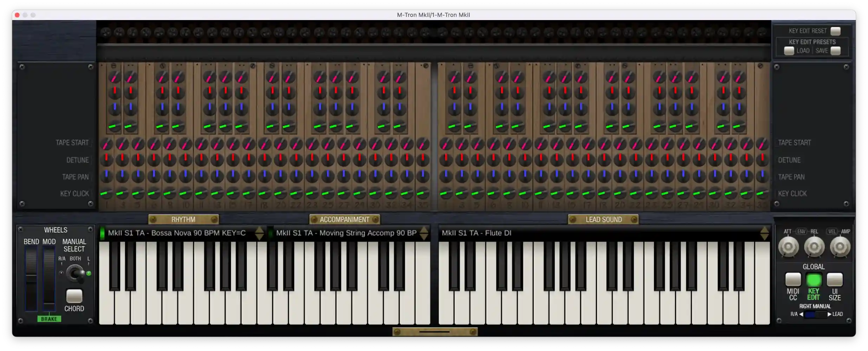
Task: Click the left arrow next to R/A label
Action: (x=801, y=314)
